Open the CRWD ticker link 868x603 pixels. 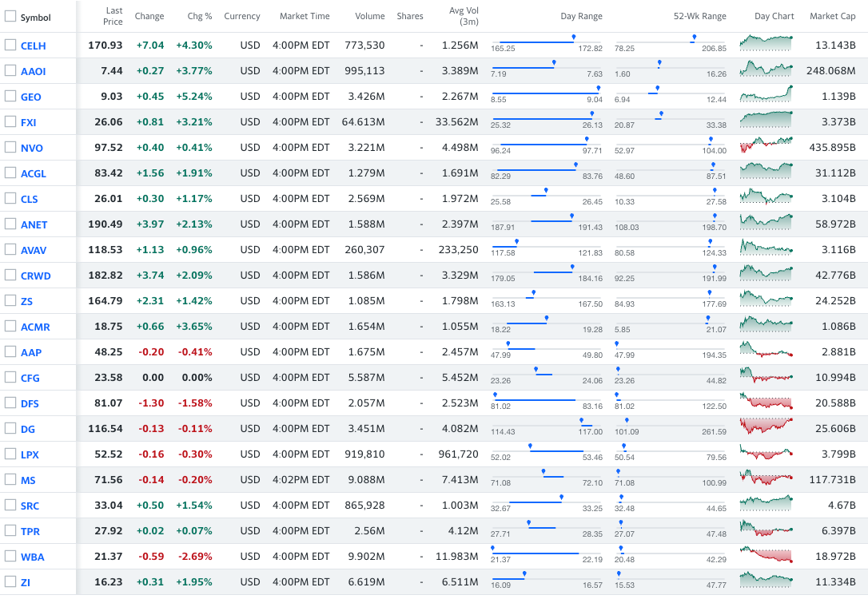35,276
